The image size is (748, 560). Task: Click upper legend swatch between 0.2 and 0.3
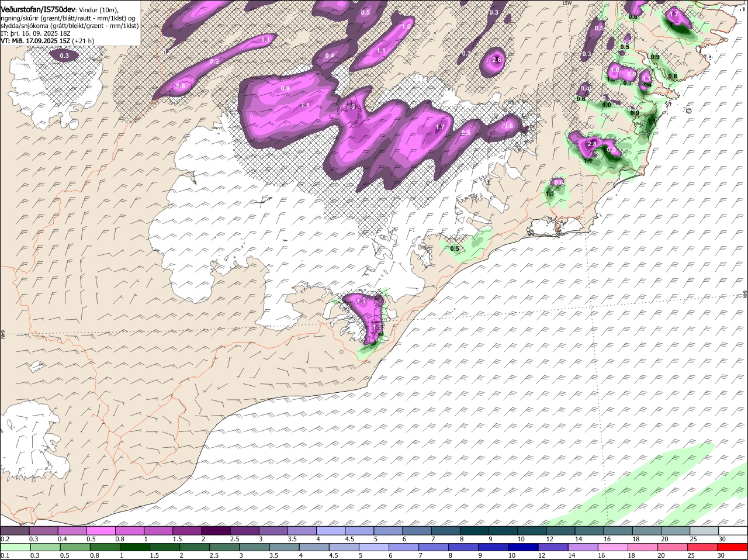click(15, 531)
